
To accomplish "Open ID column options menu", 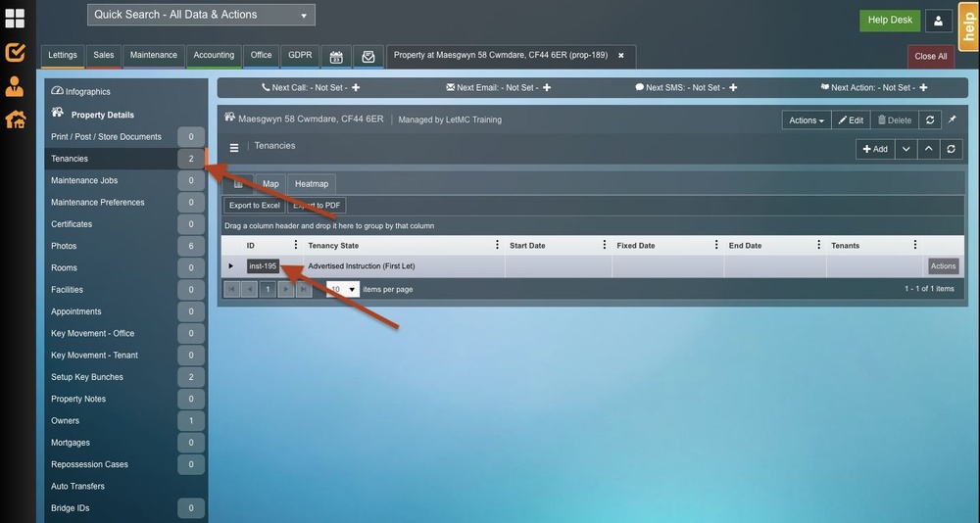I will 296,245.
